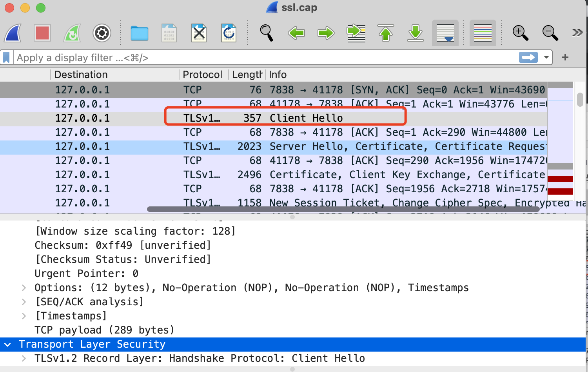
Task: Add a display filter button with plus
Action: pyautogui.click(x=565, y=58)
